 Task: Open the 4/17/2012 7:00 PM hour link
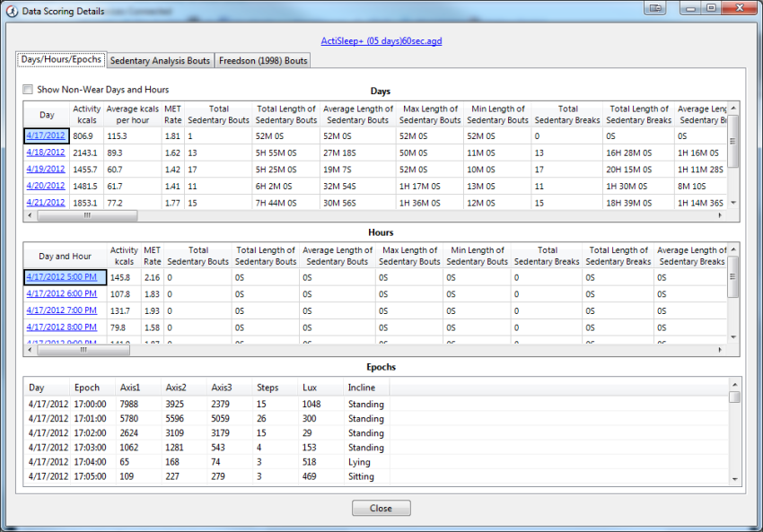click(61, 310)
